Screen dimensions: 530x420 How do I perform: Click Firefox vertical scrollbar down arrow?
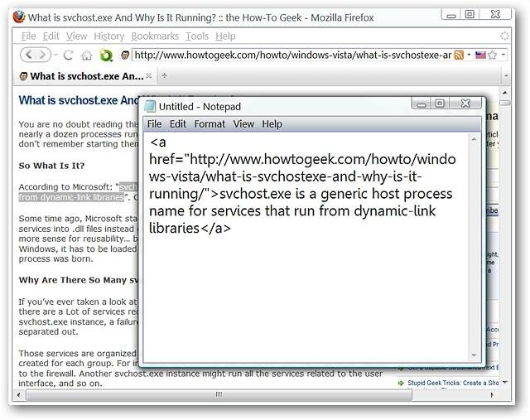(504, 382)
